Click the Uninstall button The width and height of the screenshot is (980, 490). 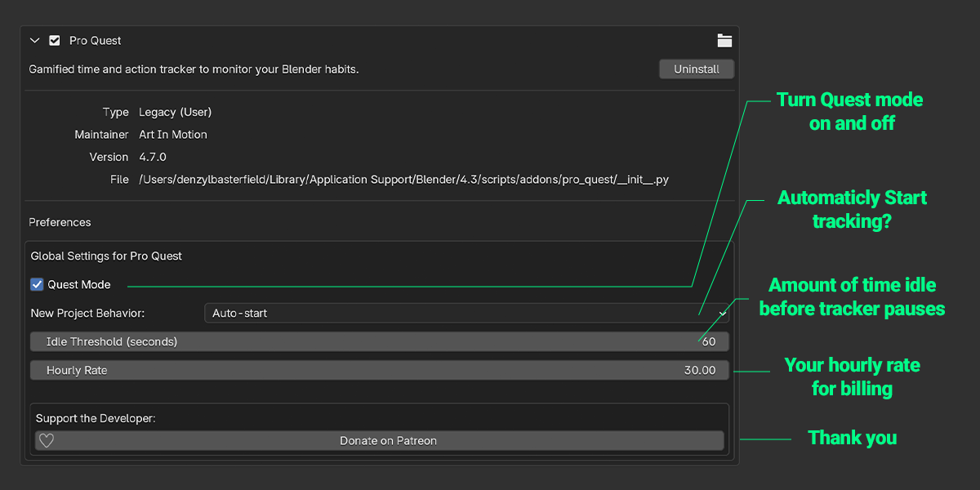click(697, 69)
